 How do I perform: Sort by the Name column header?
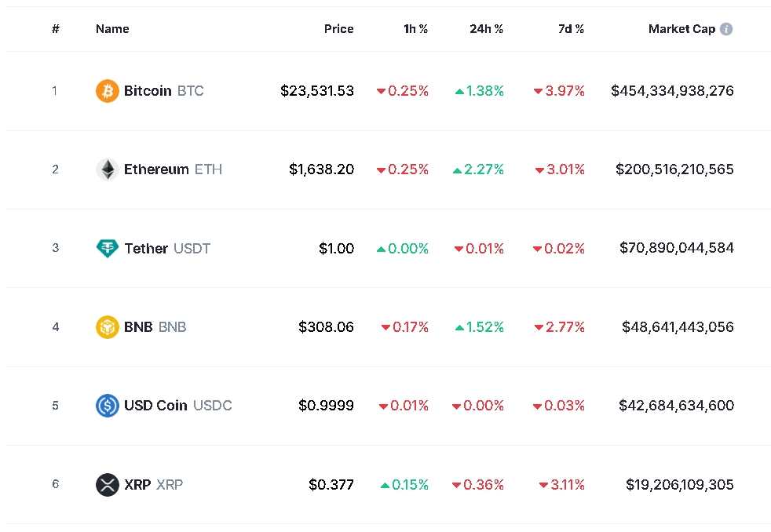(x=112, y=29)
